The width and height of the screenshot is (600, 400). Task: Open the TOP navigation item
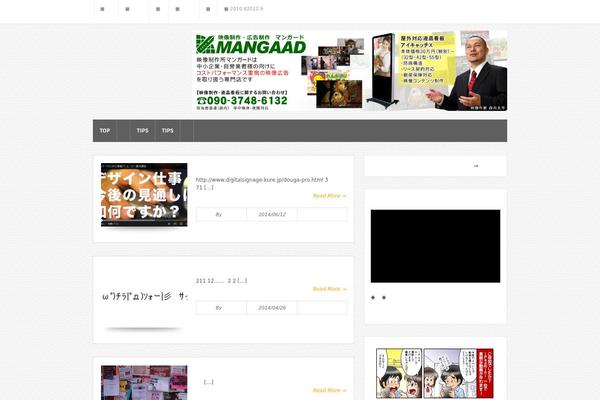pyautogui.click(x=105, y=131)
